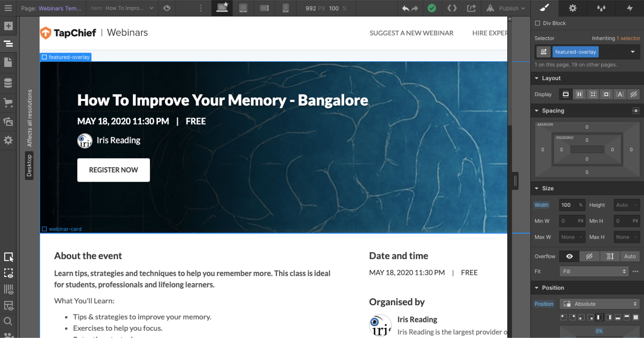Open the selector states dropdown arrow
This screenshot has width=644, height=338.
pyautogui.click(x=633, y=52)
